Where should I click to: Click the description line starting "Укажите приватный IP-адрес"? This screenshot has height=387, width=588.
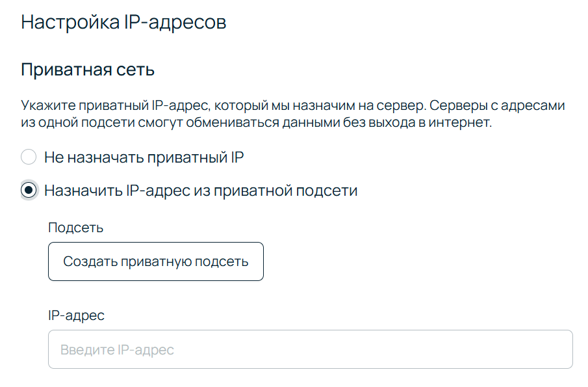pos(292,105)
